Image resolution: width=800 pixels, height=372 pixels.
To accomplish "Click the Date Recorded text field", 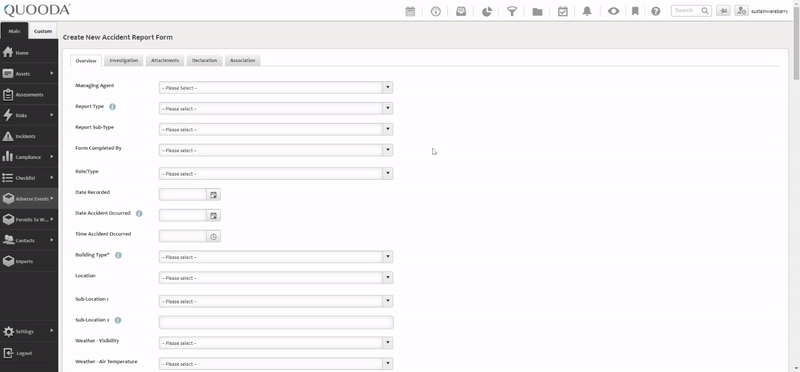I will click(x=183, y=194).
